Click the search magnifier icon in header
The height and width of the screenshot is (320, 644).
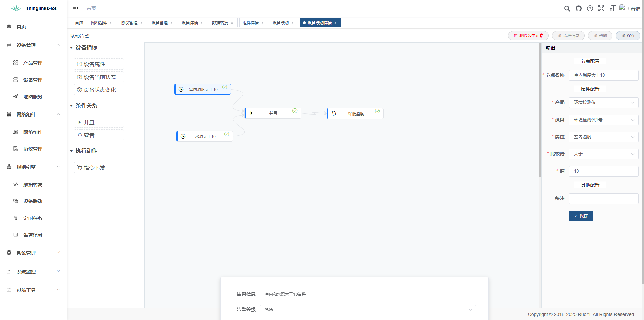[x=567, y=9]
